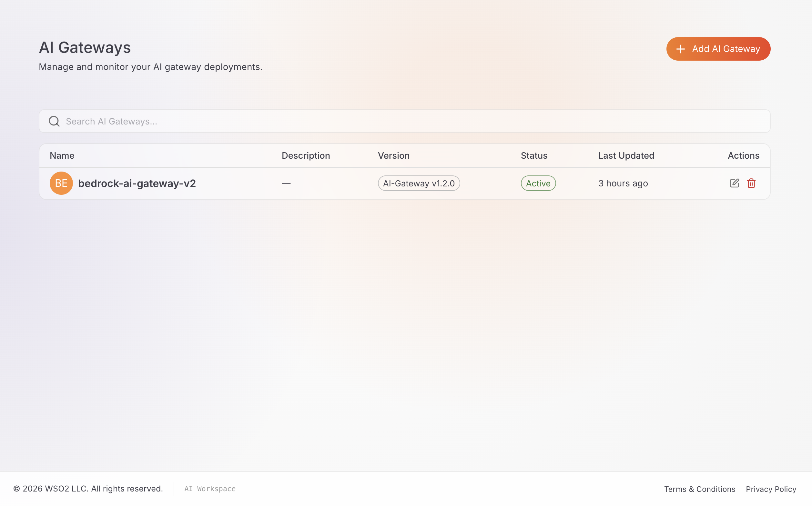
Task: Click the AI-Gateway v1.2.0 version badge
Action: [419, 183]
